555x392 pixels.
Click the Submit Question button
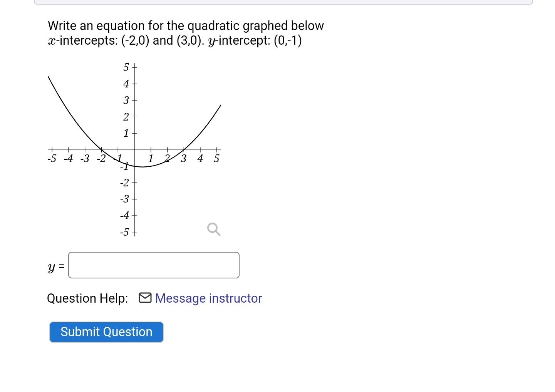[106, 332]
